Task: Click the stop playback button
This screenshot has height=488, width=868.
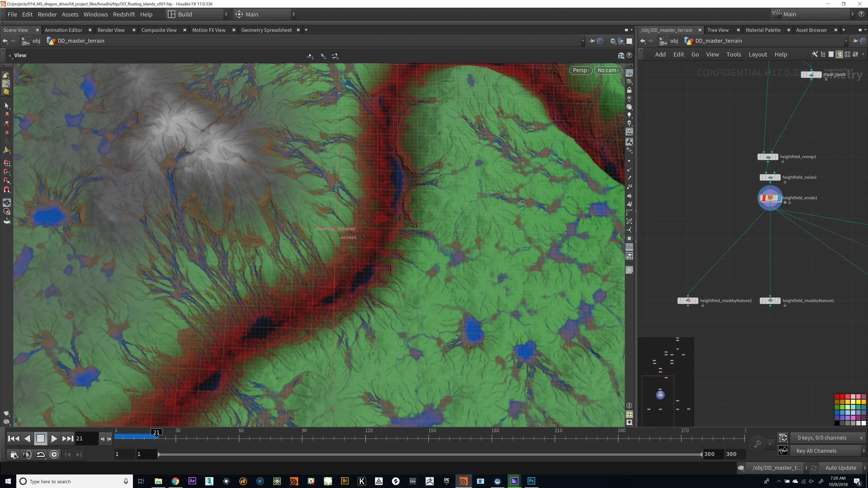Action: [x=40, y=439]
